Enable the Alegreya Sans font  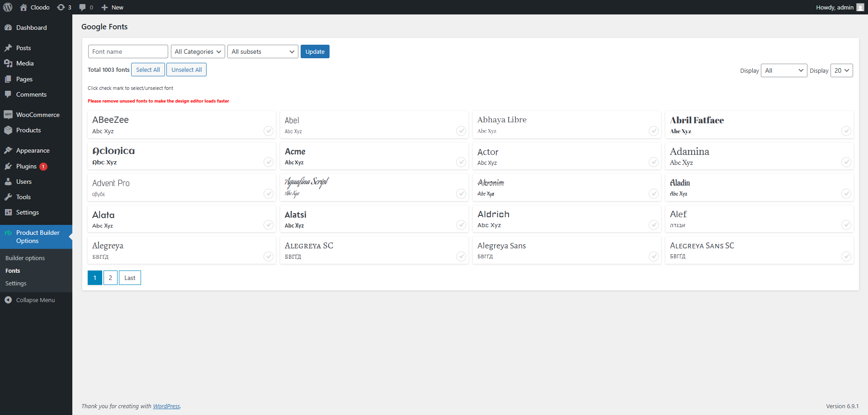(654, 256)
